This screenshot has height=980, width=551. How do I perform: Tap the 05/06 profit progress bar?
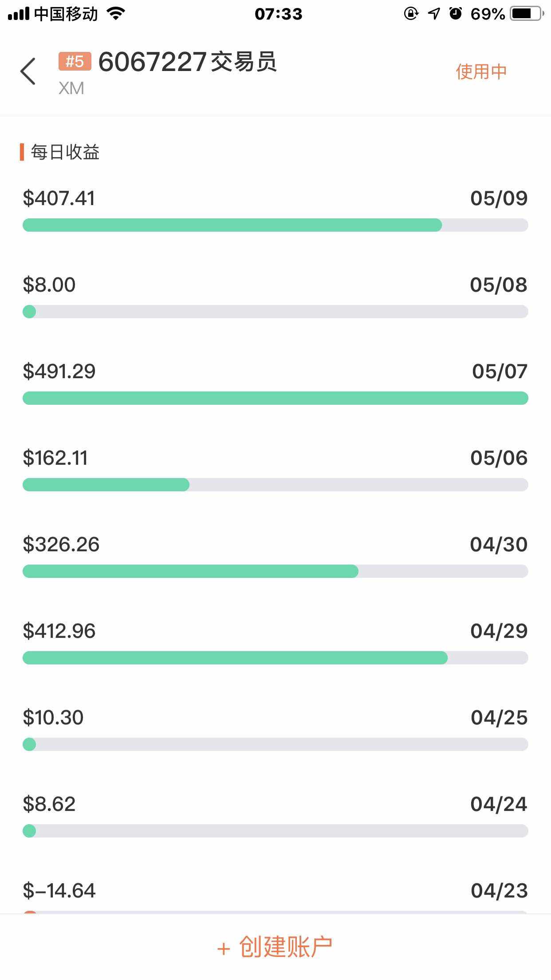[275, 485]
